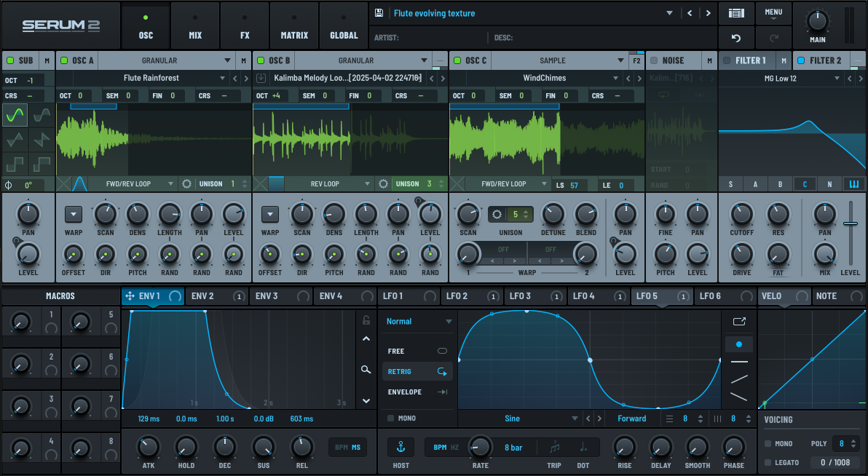Open OSC C unison gear settings
Screen dimensions: 868x476
[497, 214]
